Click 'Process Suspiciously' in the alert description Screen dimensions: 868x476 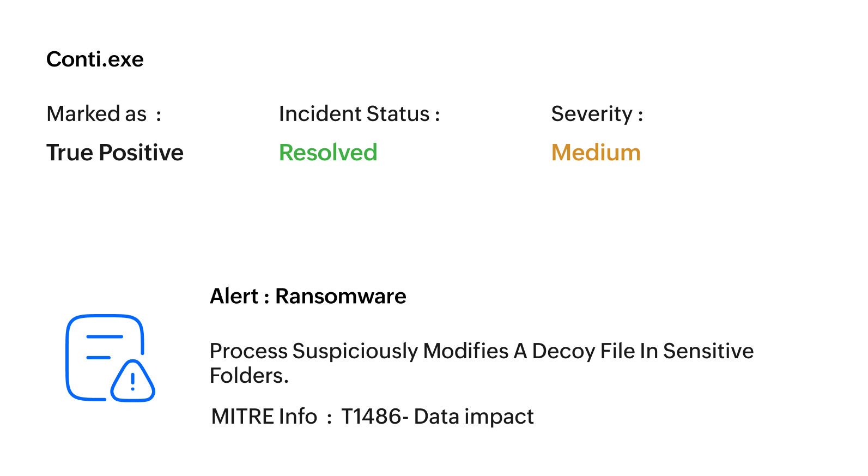(314, 351)
